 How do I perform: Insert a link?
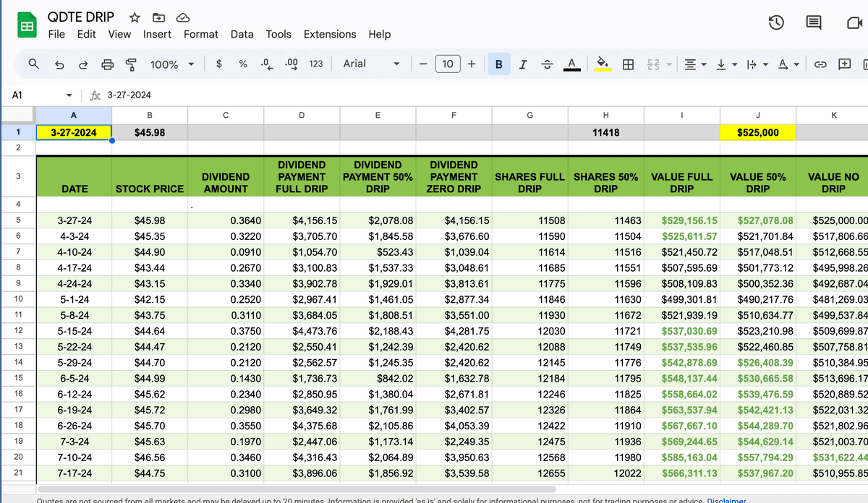click(820, 64)
